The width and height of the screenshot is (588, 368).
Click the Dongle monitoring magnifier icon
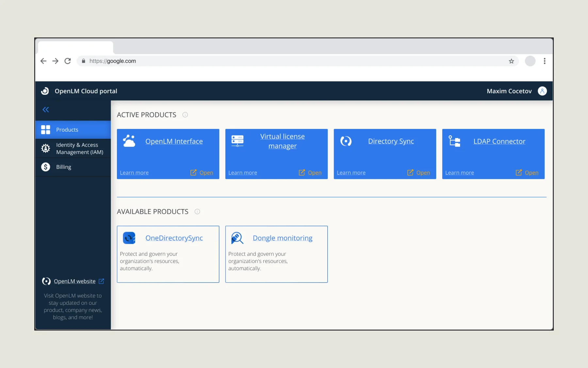(237, 238)
